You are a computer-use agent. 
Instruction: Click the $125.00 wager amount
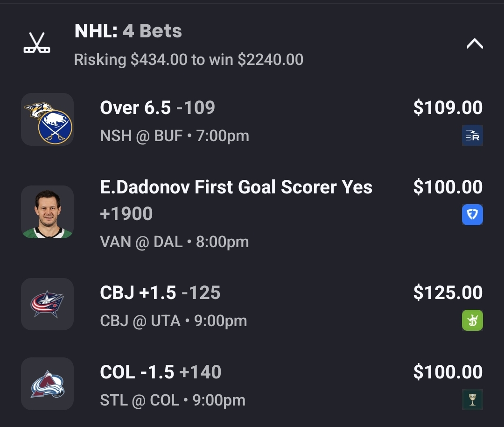[448, 293]
